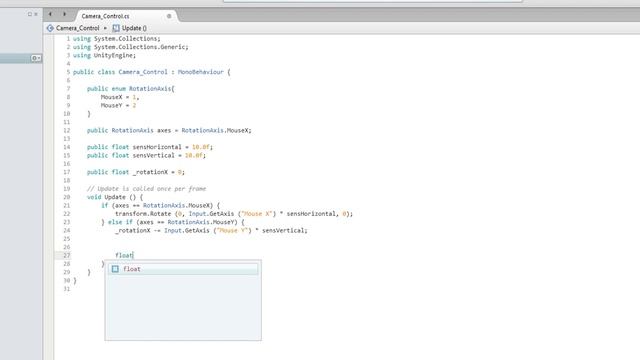Viewport: 640px width, 360px height.
Task: Go forward with the right navigation arrow
Action: (64, 14)
